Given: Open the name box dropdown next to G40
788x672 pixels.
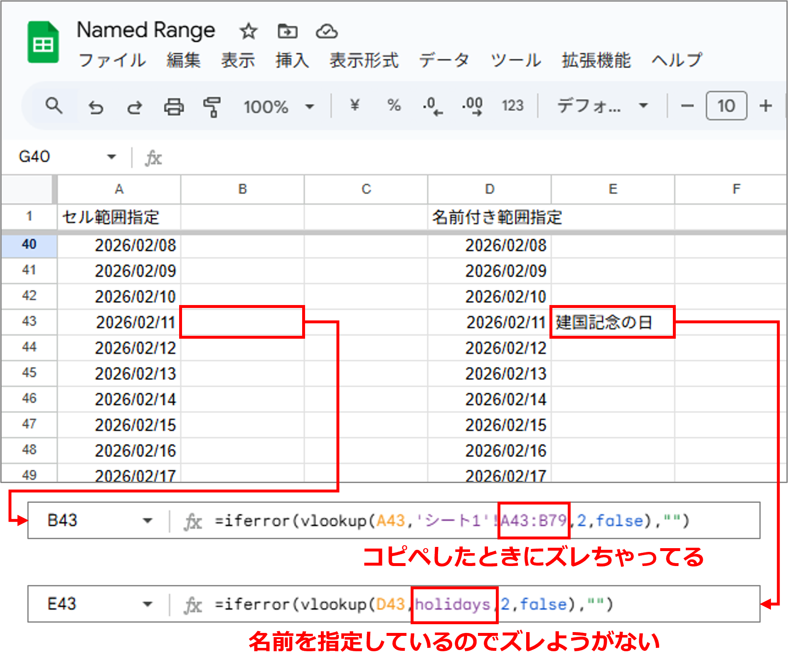Looking at the screenshot, I should pyautogui.click(x=111, y=157).
